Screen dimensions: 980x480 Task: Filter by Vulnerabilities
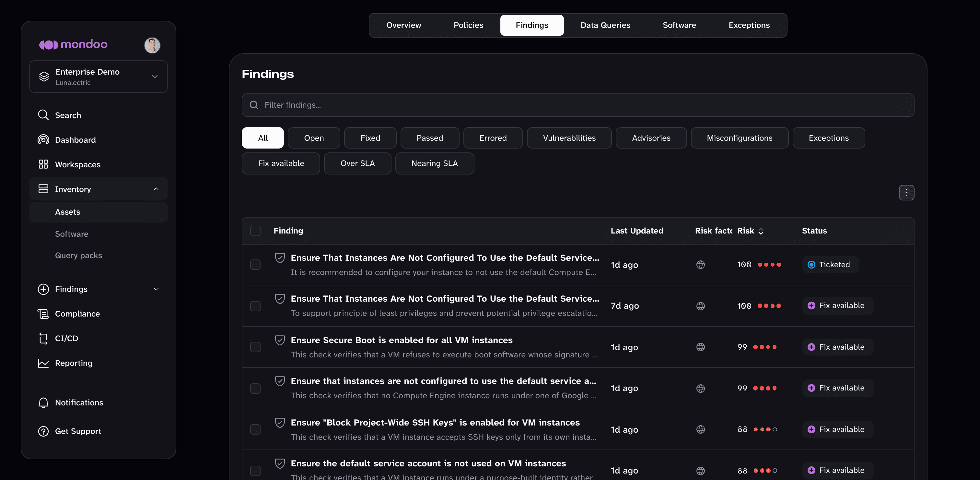pyautogui.click(x=569, y=138)
